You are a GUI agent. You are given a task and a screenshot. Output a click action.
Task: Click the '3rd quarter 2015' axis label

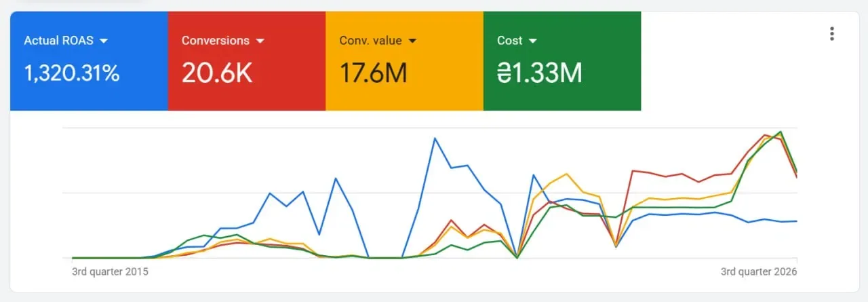(x=110, y=271)
